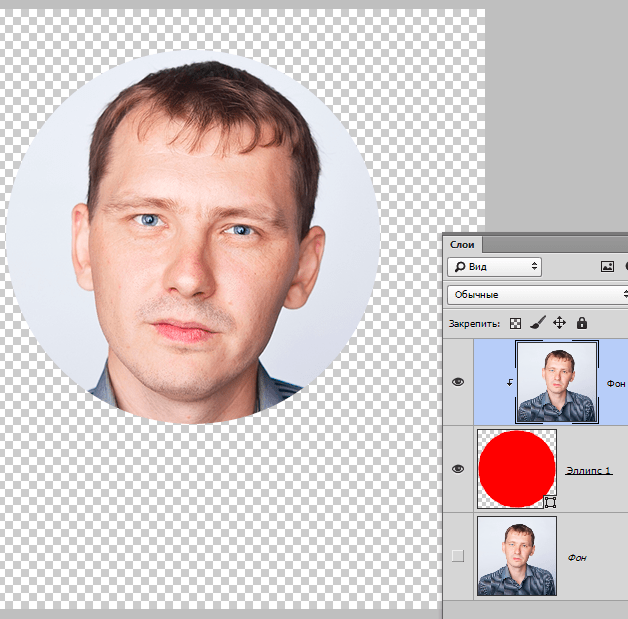Enable the pixel layers filter icon

tap(606, 267)
